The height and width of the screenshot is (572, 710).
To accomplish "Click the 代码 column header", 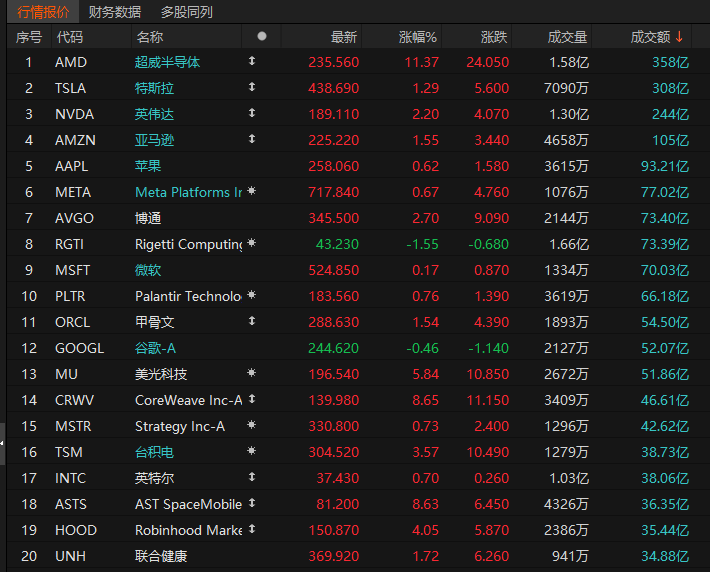I will coord(70,37).
